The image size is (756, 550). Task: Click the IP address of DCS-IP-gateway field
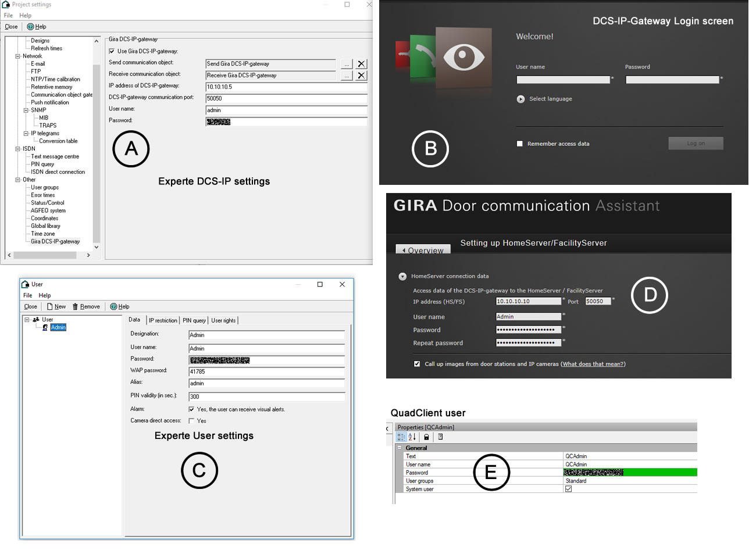click(287, 87)
